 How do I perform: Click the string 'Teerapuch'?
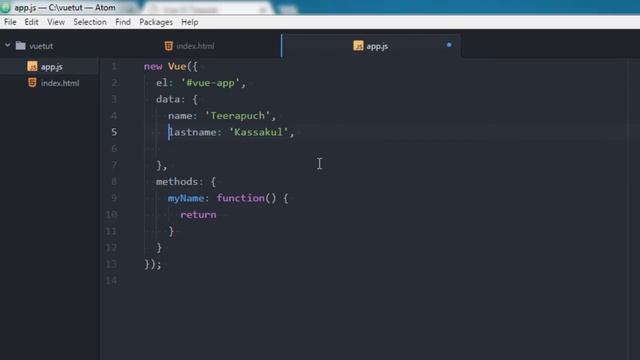pyautogui.click(x=238, y=116)
